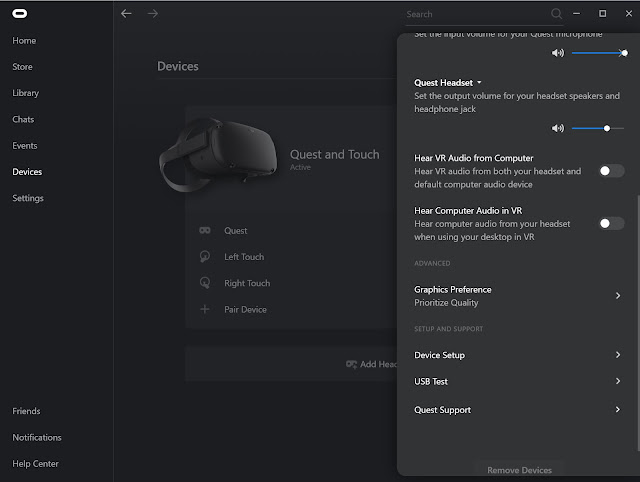Open Quest Support option
Image resolution: width=640 pixels, height=482 pixels.
coord(517,410)
